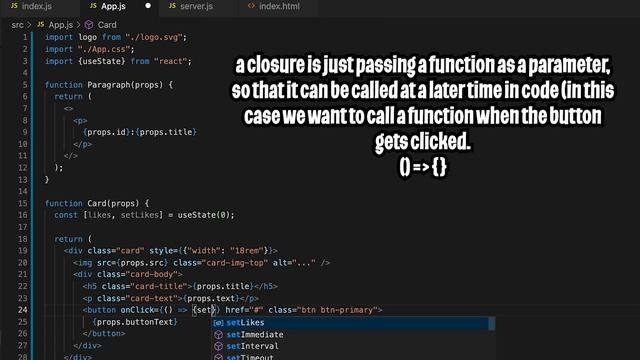Click line number 5 in the gutter
Image resolution: width=640 pixels, height=360 pixels.
click(x=25, y=84)
